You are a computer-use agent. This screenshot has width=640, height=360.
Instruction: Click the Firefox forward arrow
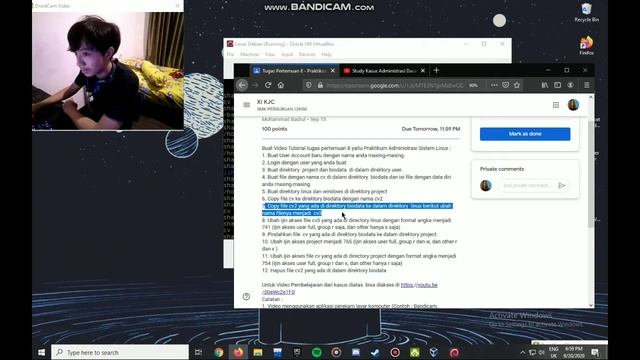(x=255, y=85)
